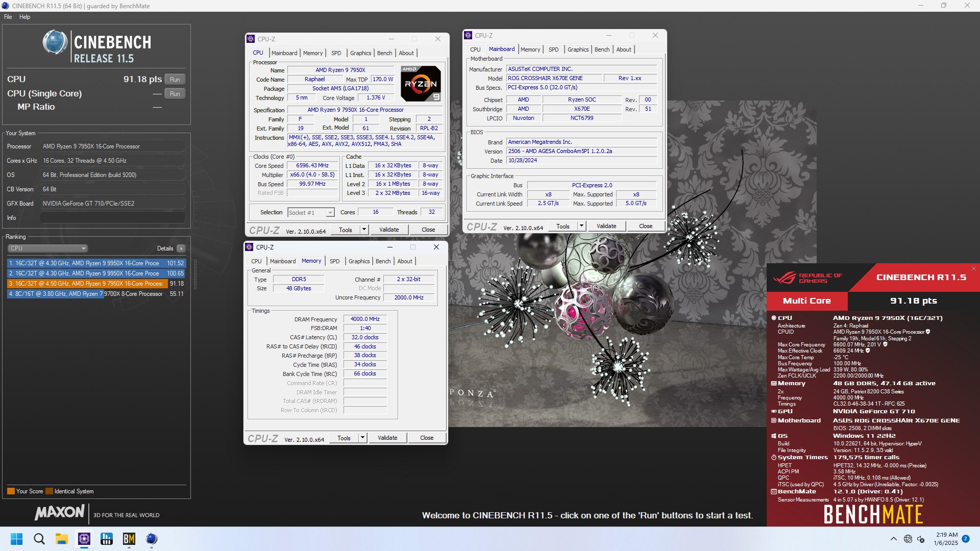Click the CPU section icon in BenchMate panel
This screenshot has width=980, height=551.
(x=774, y=318)
